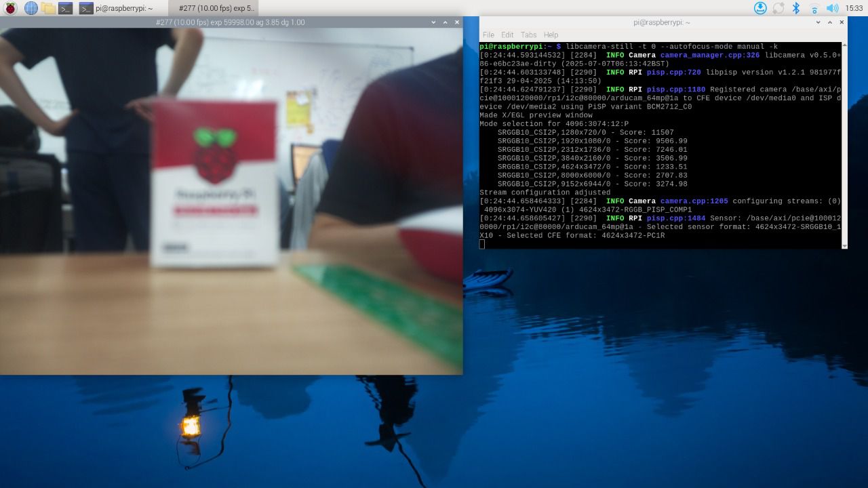
Task: Launch the web browser globe icon
Action: 31,8
